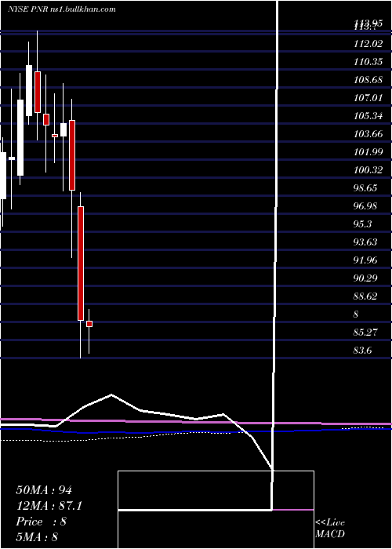This screenshot has width=392, height=549.
Task: Click the 88.62 price axis label
Action: (366, 296)
